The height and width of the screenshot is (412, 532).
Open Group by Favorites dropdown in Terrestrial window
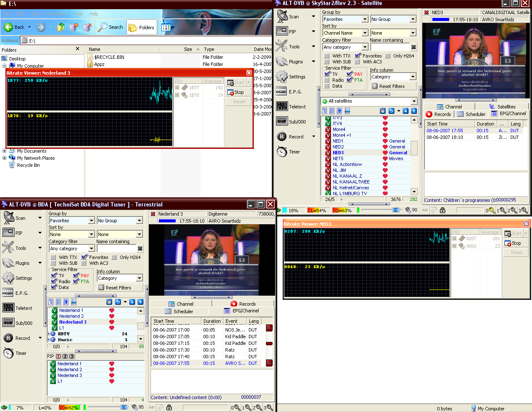[x=91, y=221]
